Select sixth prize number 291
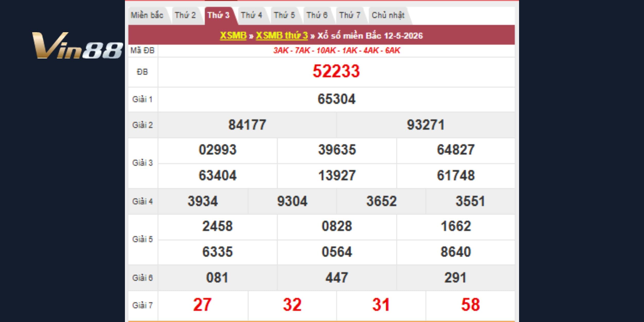This screenshot has height=322, width=644. (455, 278)
